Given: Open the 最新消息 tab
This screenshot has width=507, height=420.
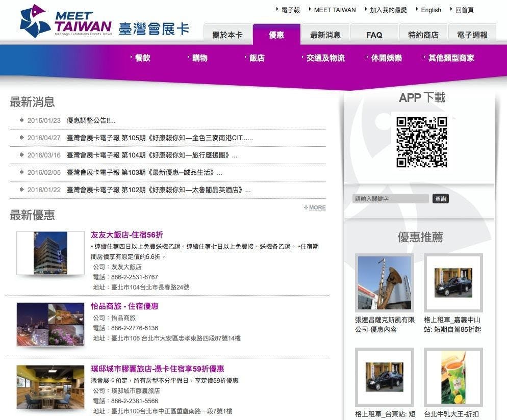Looking at the screenshot, I should click(325, 34).
